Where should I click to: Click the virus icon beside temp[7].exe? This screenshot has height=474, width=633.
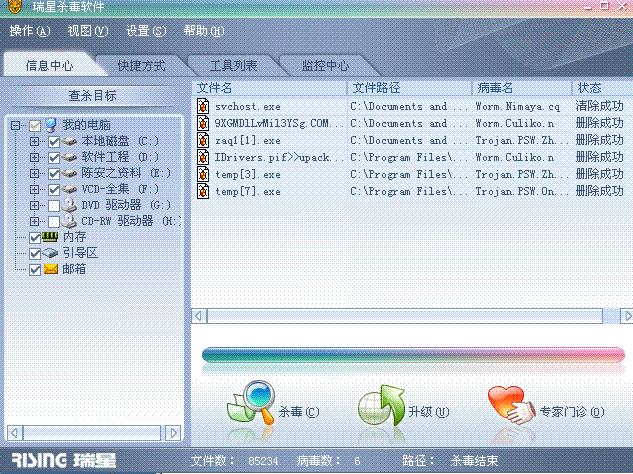click(203, 191)
